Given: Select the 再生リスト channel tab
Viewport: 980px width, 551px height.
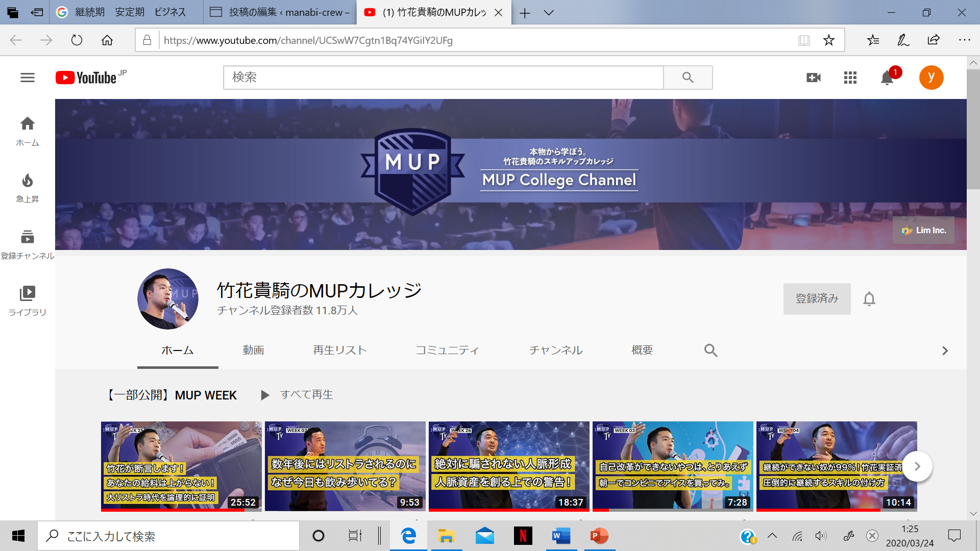Looking at the screenshot, I should 340,350.
